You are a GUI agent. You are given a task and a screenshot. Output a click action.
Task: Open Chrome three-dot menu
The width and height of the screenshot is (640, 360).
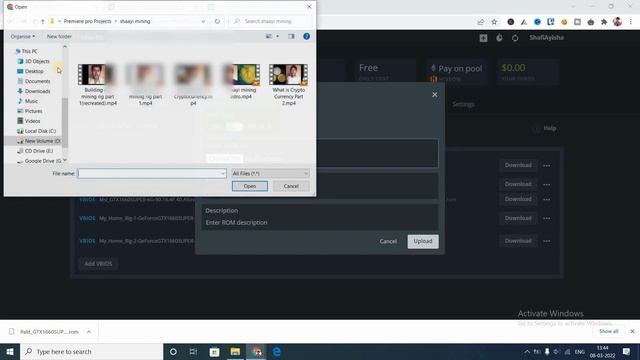(631, 22)
